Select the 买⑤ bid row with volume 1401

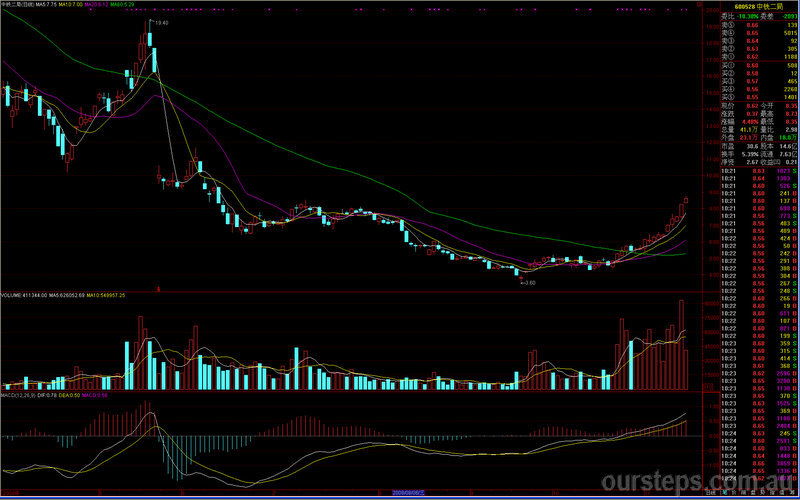(759, 97)
